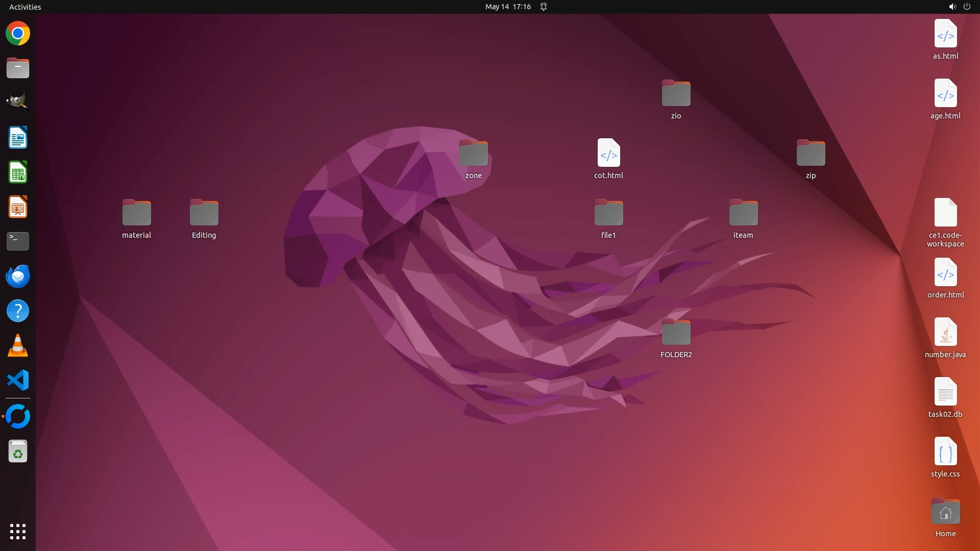
Task: Click the Help question mark icon
Action: click(18, 311)
